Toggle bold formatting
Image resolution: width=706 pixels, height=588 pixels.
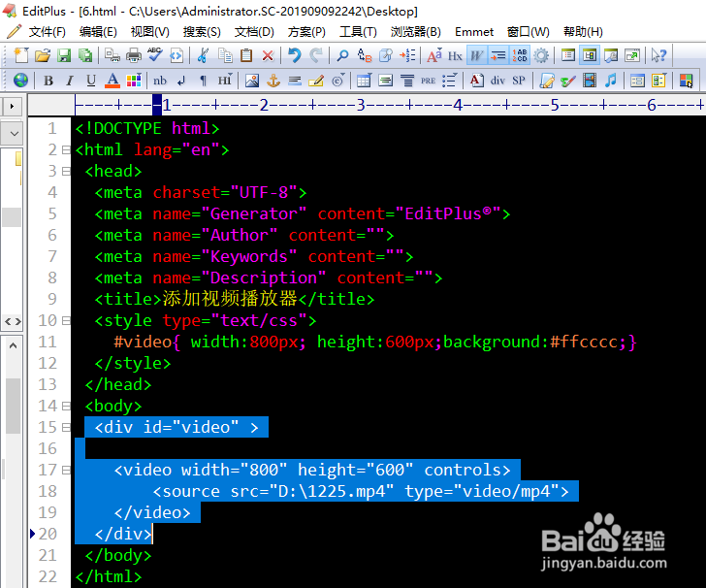click(x=48, y=81)
